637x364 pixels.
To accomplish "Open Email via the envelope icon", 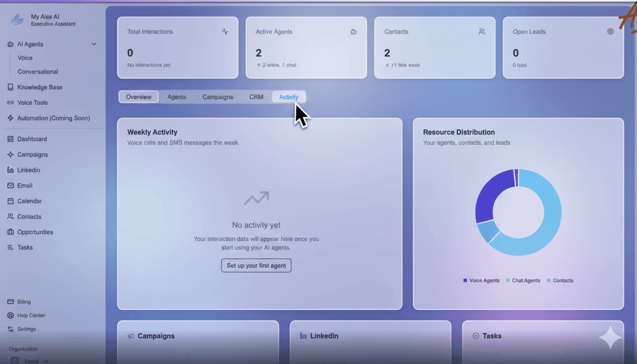I will (x=10, y=185).
